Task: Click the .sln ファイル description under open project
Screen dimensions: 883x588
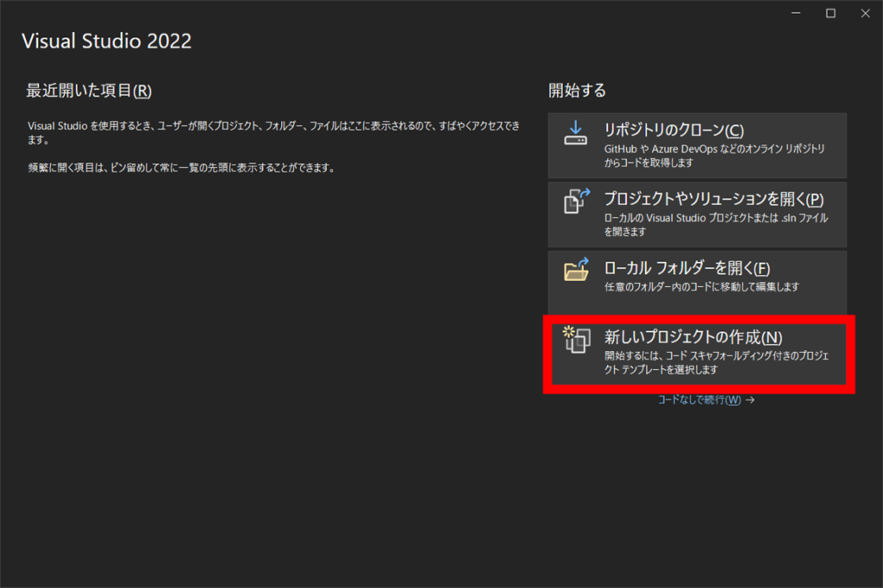Action: click(x=716, y=224)
